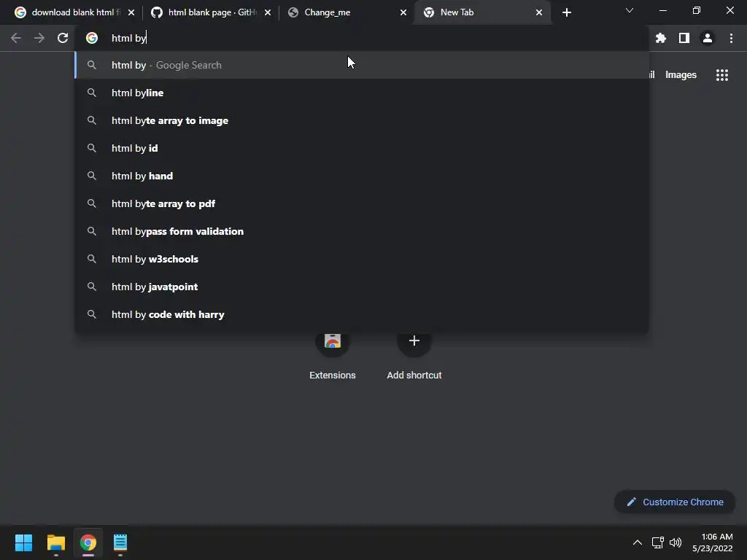
Task: Open the volume speaker tray icon
Action: [x=676, y=542]
